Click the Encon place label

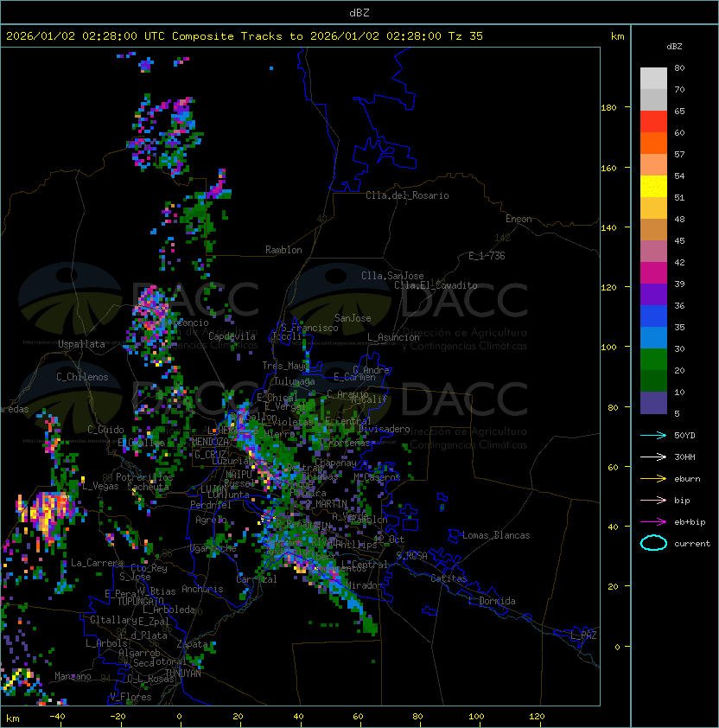[519, 219]
